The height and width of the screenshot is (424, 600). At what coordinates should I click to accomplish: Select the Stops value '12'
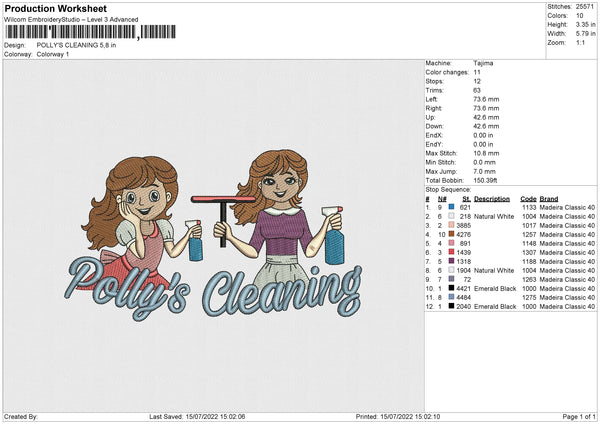pyautogui.click(x=477, y=81)
